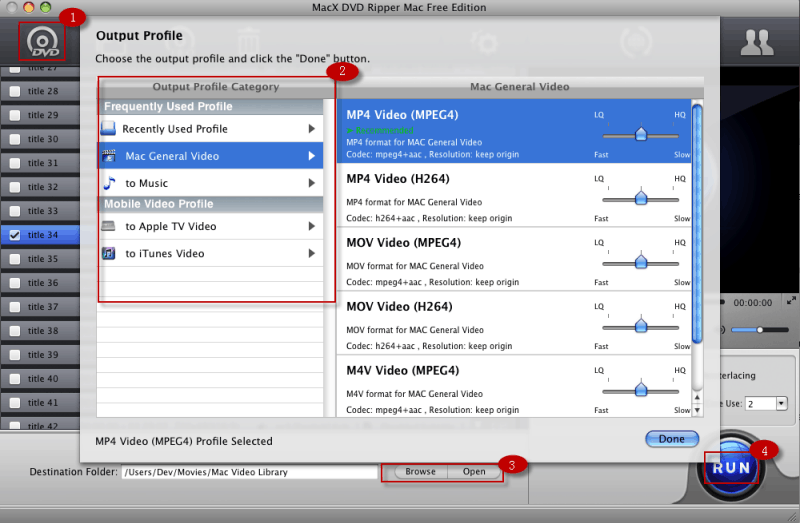The width and height of the screenshot is (800, 523).
Task: Adjust the preview volume slider
Action: (760, 330)
